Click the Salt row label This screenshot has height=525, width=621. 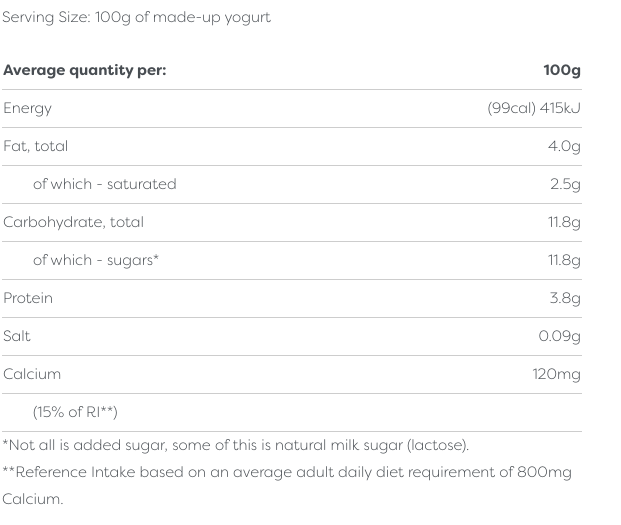tap(17, 336)
